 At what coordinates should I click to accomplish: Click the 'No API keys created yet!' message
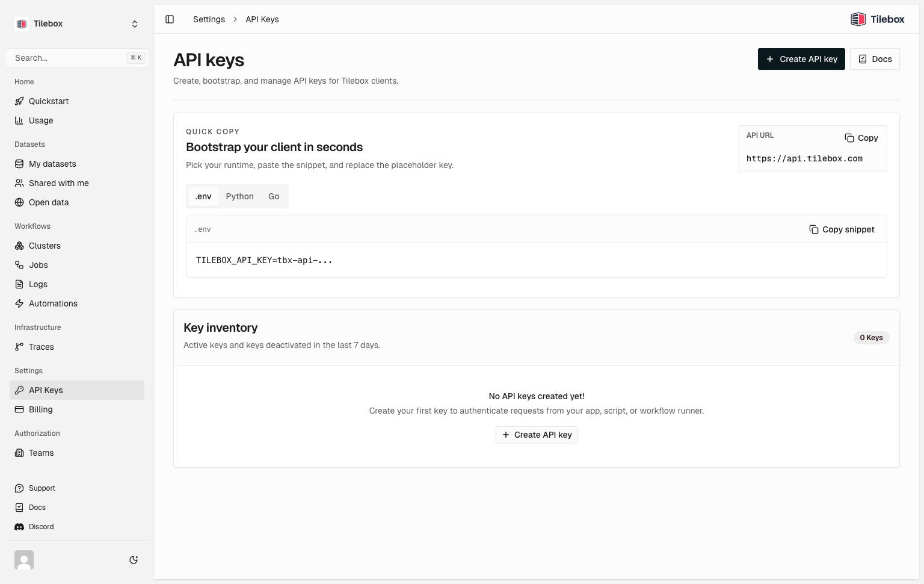(537, 396)
